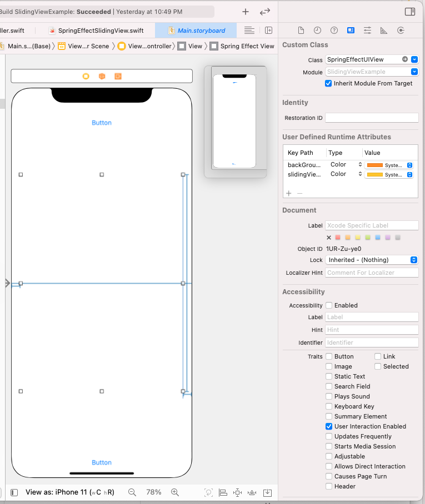Open the History inspector tab

coord(317,31)
